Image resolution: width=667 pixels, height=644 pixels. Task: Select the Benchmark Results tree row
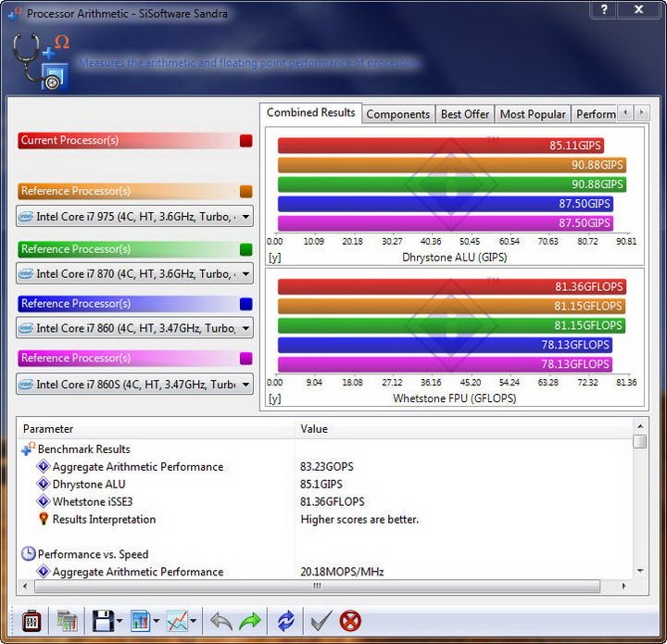(83, 449)
